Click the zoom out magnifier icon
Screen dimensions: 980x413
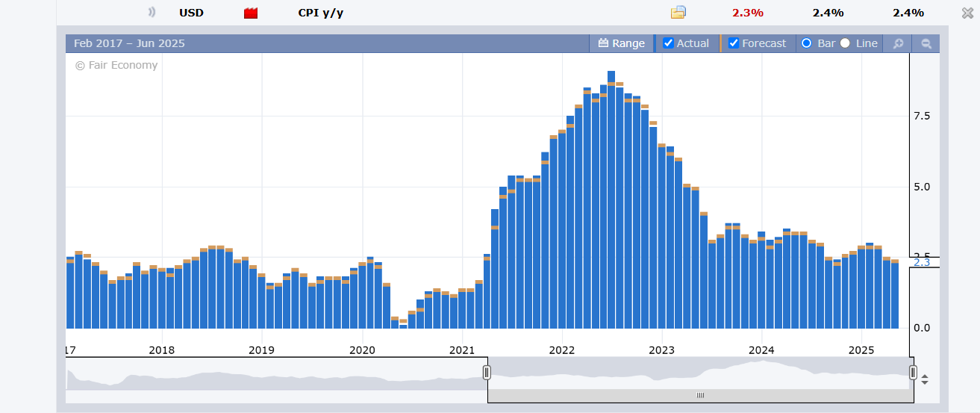point(926,43)
